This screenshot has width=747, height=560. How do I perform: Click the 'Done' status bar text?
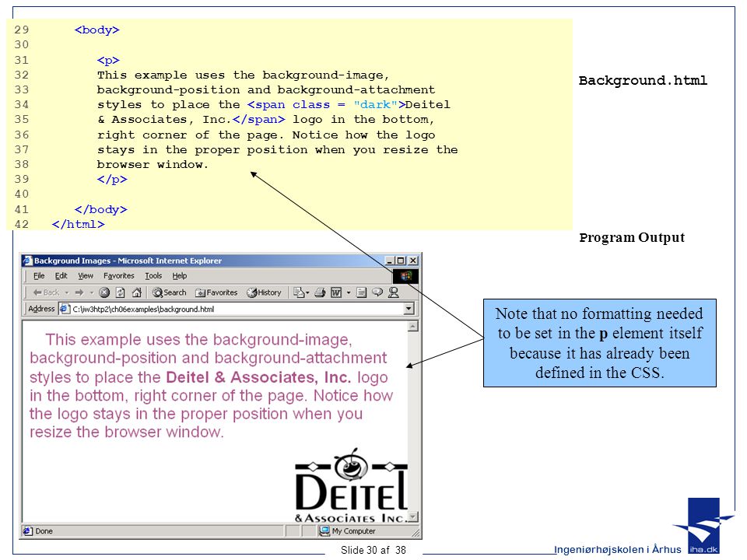click(44, 531)
